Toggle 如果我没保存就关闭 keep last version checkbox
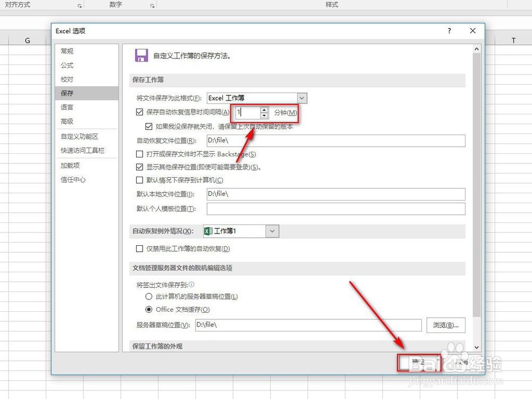Screen dimensions: 532x399 (x=148, y=127)
